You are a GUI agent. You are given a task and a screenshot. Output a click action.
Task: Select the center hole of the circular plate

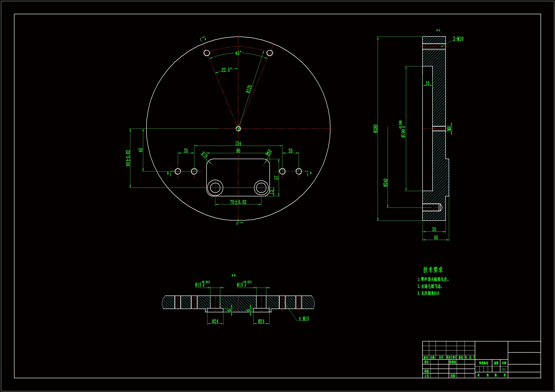[238, 129]
